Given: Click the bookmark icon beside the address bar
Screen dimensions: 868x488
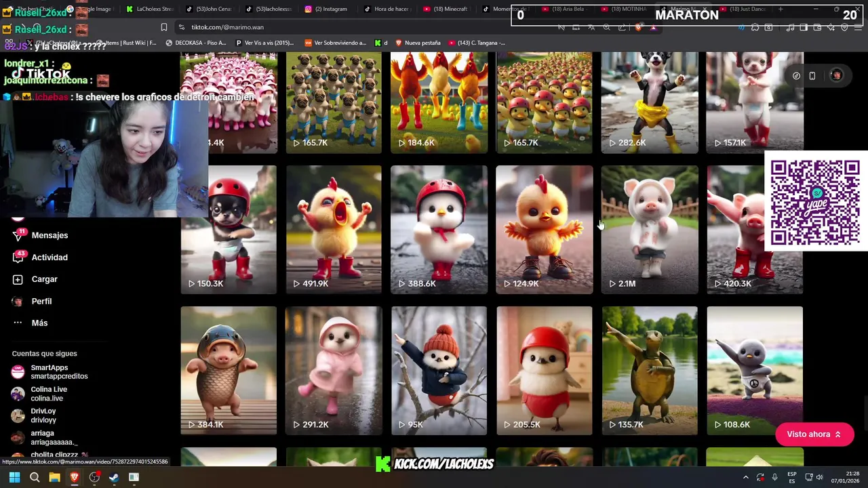Looking at the screenshot, I should 163,27.
